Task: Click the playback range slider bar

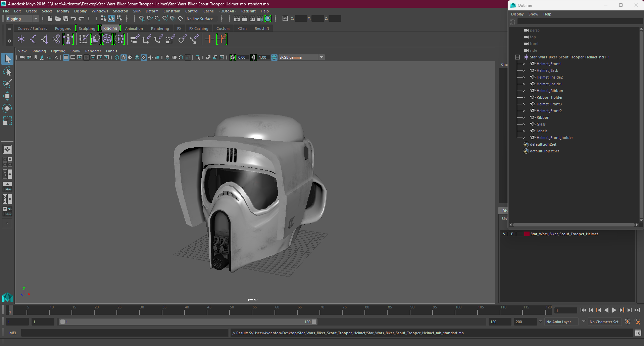Action: click(188, 322)
